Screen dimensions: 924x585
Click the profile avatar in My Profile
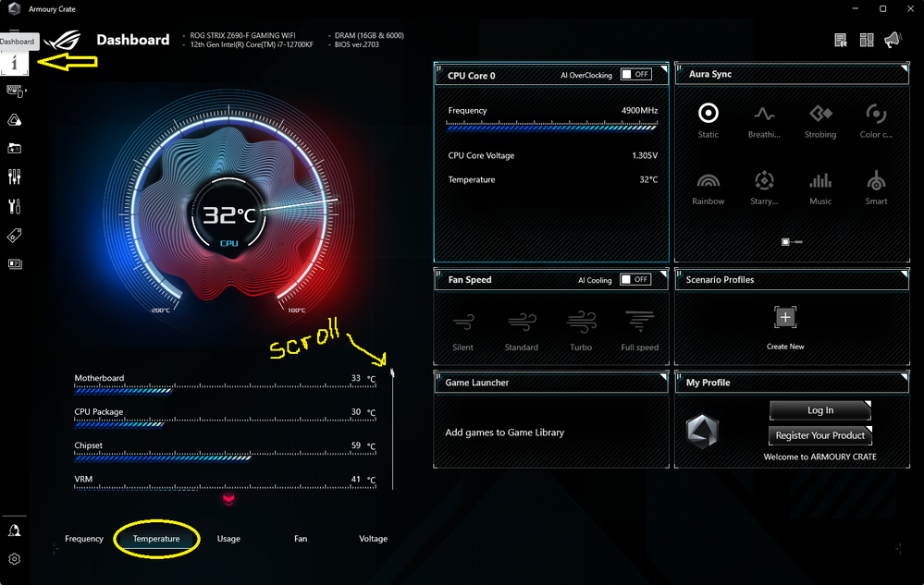[x=702, y=432]
